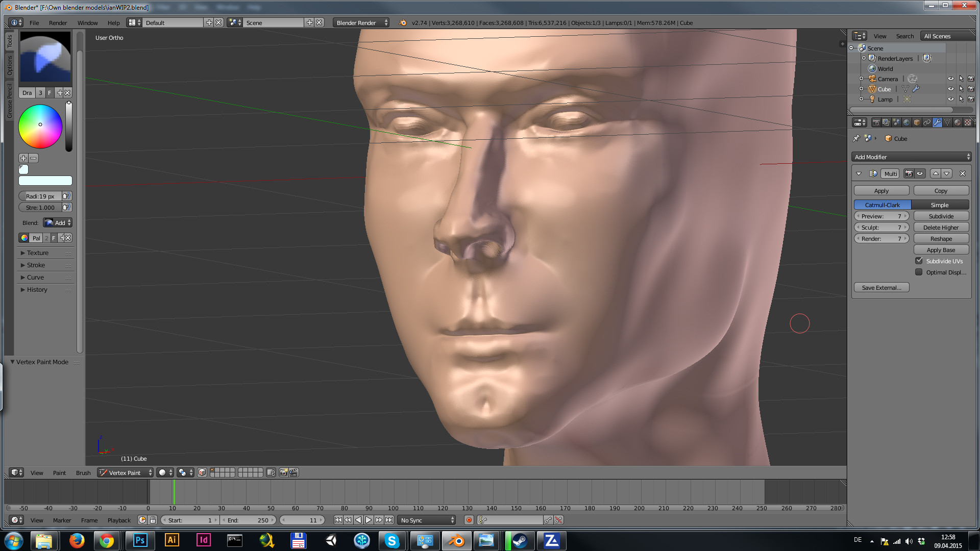Apply the subdivision surface modifier
Screen dimensions: 980x551
tap(881, 190)
